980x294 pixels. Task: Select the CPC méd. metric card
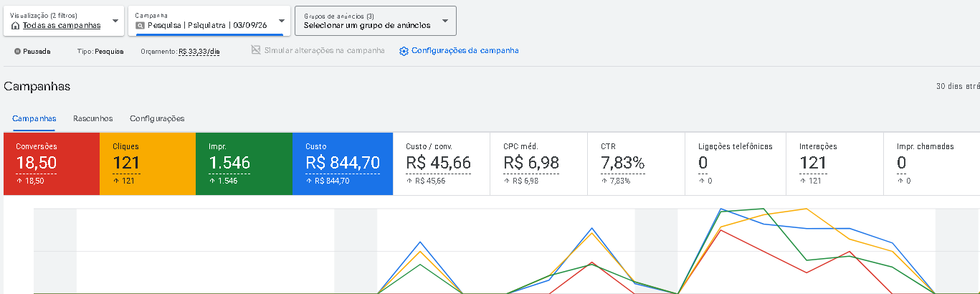pyautogui.click(x=539, y=163)
